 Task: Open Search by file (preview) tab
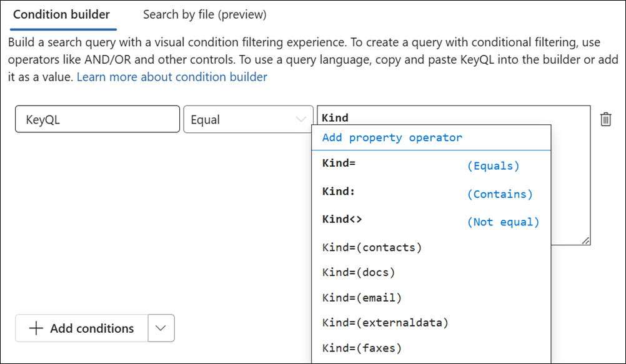pyautogui.click(x=204, y=14)
